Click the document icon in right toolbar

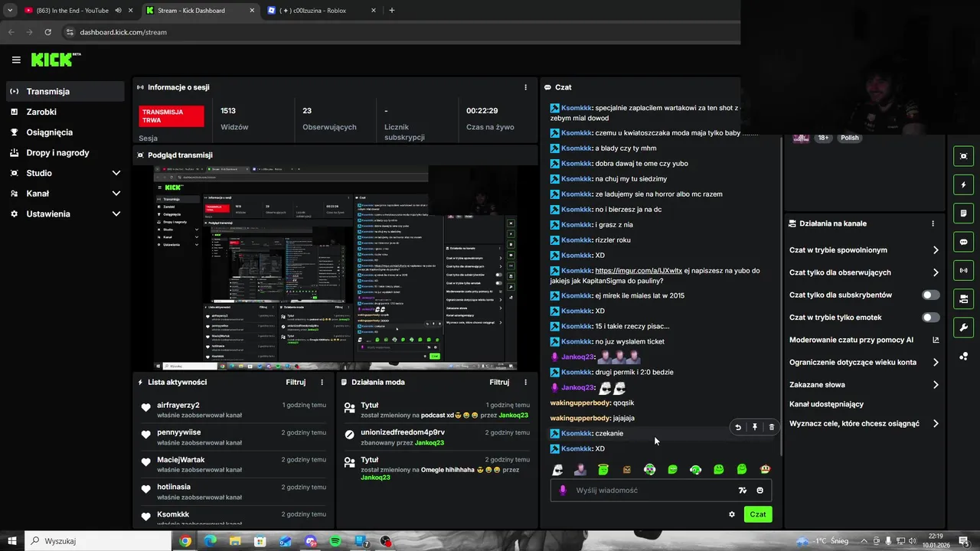pos(963,213)
